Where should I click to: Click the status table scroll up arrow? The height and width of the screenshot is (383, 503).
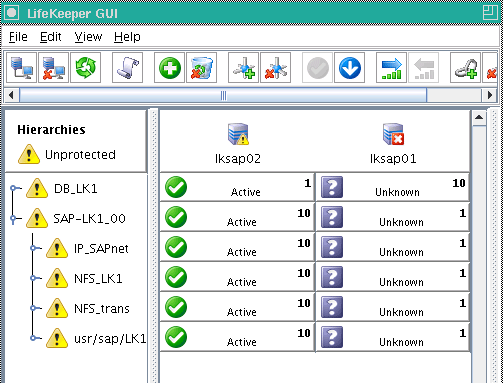(x=479, y=118)
